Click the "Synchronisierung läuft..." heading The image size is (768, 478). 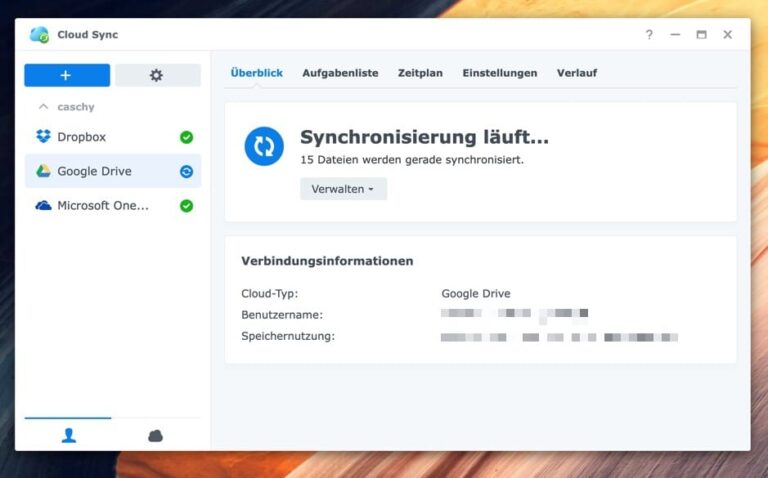pyautogui.click(x=424, y=137)
